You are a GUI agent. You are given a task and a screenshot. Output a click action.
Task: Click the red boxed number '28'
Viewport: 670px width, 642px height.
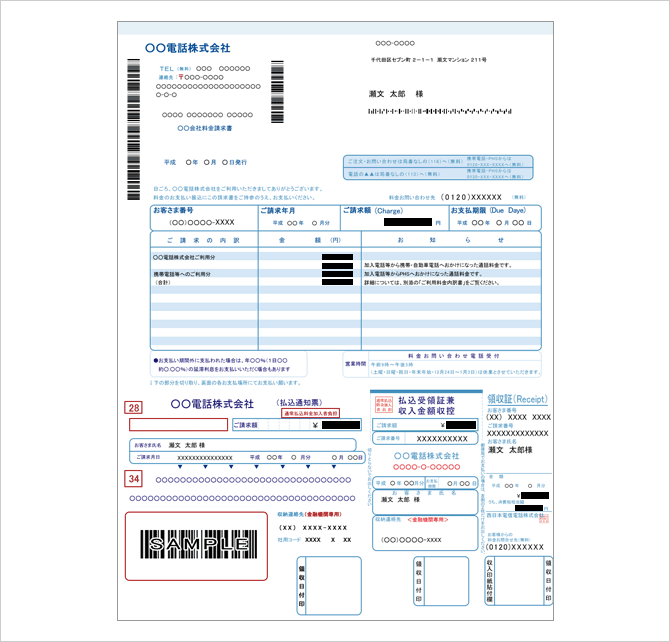click(x=134, y=408)
